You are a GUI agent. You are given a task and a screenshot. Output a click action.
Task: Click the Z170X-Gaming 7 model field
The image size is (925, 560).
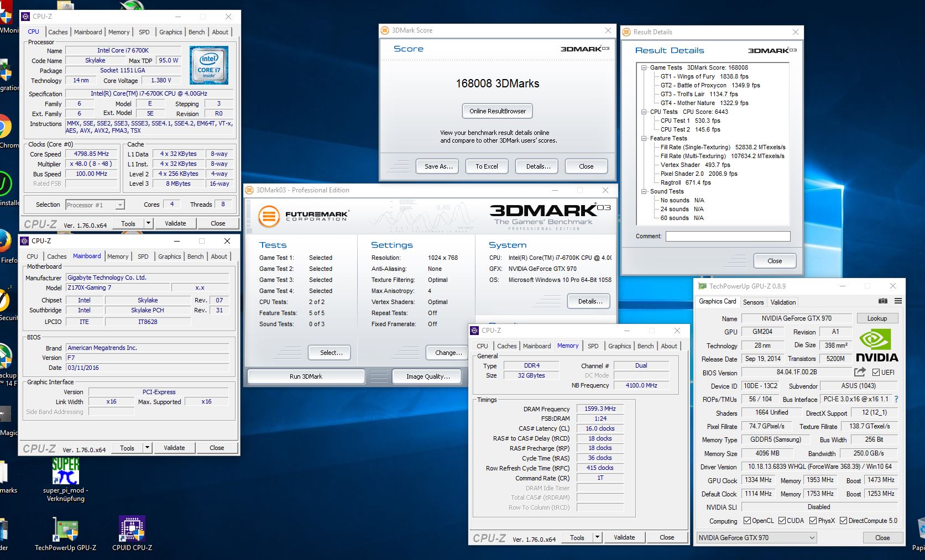coord(118,288)
